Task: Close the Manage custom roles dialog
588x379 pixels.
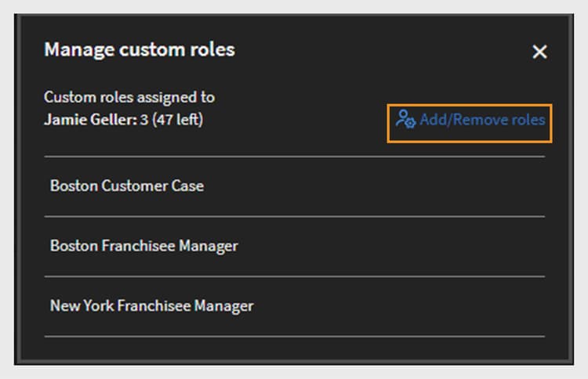Action: (x=539, y=52)
